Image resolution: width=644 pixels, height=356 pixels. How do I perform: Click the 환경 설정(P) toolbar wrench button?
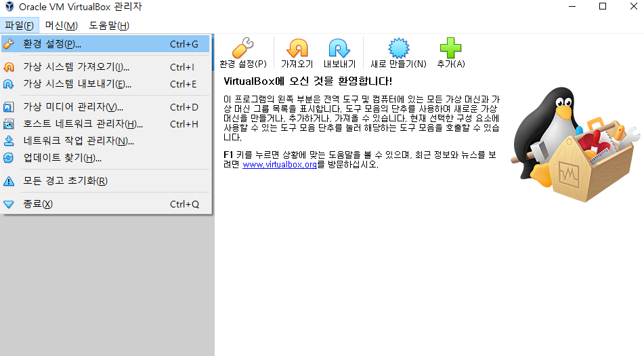243,53
